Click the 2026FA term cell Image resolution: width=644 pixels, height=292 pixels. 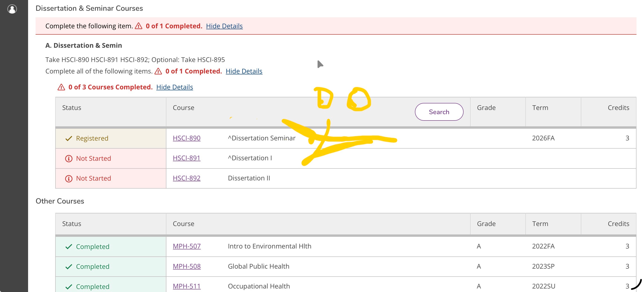pyautogui.click(x=543, y=138)
